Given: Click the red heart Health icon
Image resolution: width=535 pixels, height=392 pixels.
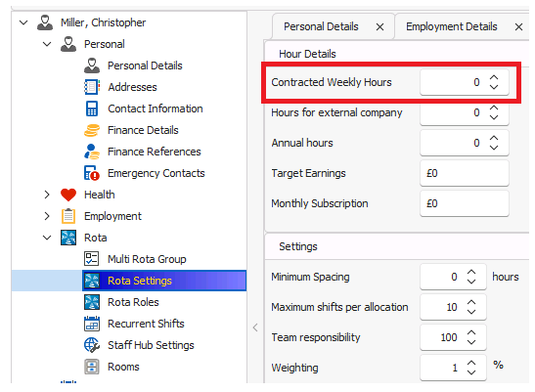Looking at the screenshot, I should coord(68,195).
